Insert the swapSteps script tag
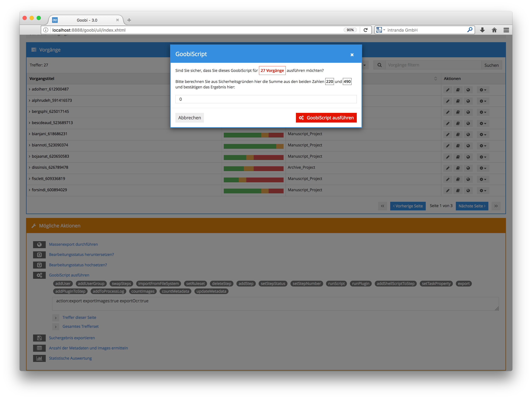This screenshot has height=399, width=532. [x=121, y=284]
